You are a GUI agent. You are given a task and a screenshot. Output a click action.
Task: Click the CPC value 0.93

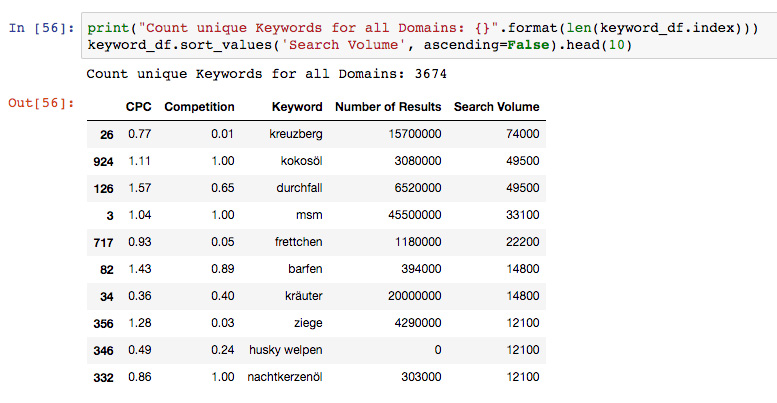[x=139, y=242]
